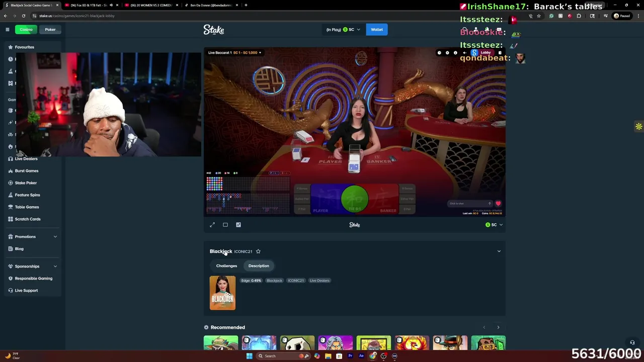Switch to the Poker mode toggle

pos(50,30)
